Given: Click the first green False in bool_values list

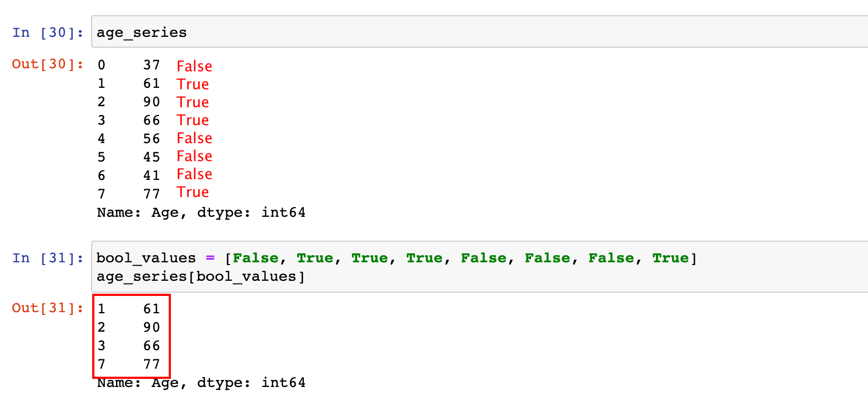Looking at the screenshot, I should 255,258.
